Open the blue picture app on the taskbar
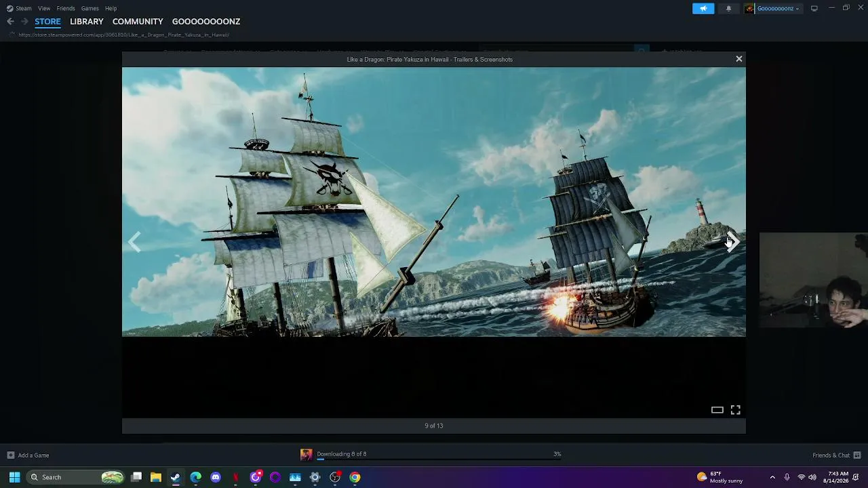Screen dimensions: 868x488 (x=295, y=477)
